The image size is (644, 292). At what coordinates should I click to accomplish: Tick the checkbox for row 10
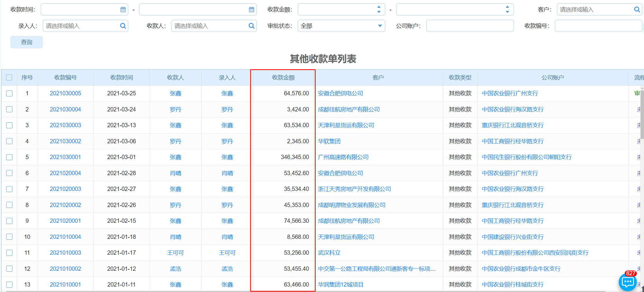click(x=9, y=237)
